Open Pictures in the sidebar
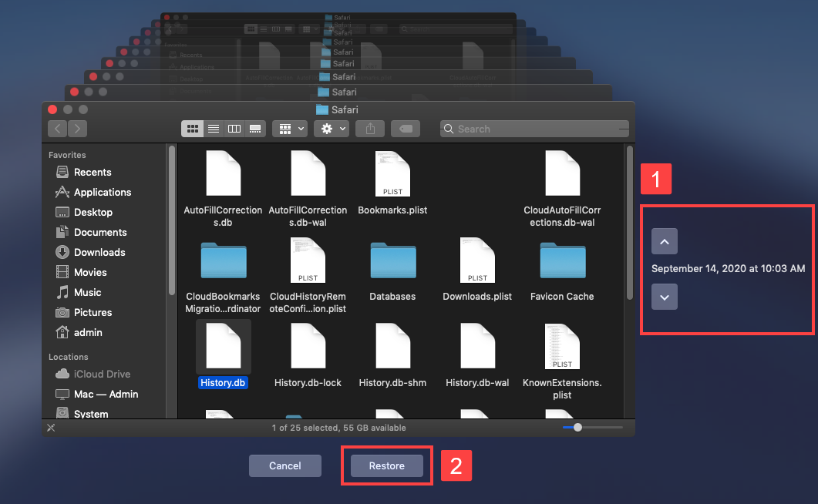The width and height of the screenshot is (818, 504). tap(83, 313)
